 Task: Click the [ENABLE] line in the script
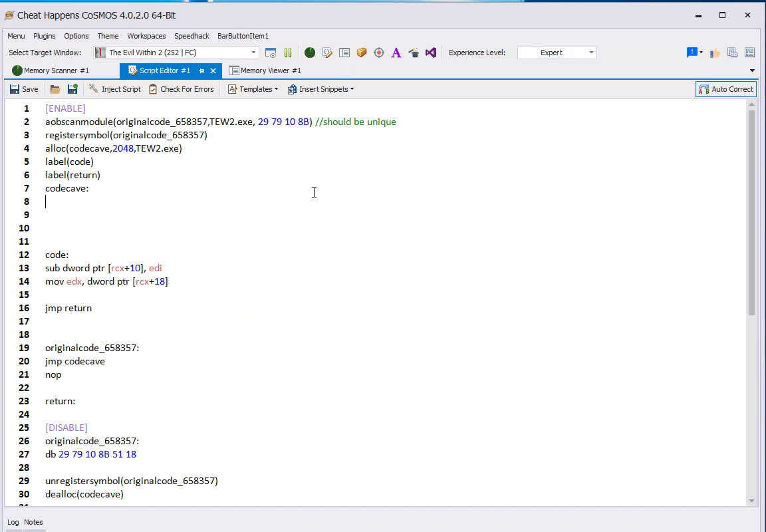65,108
